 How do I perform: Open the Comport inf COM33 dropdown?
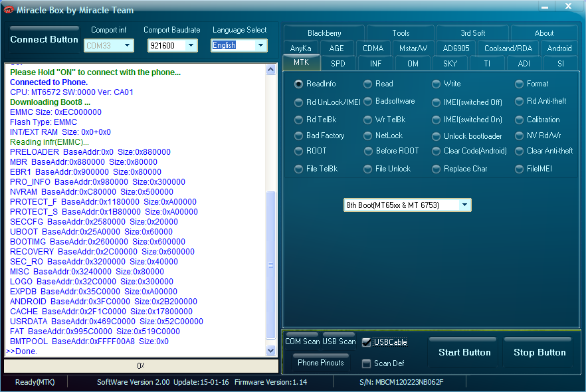pyautogui.click(x=127, y=45)
